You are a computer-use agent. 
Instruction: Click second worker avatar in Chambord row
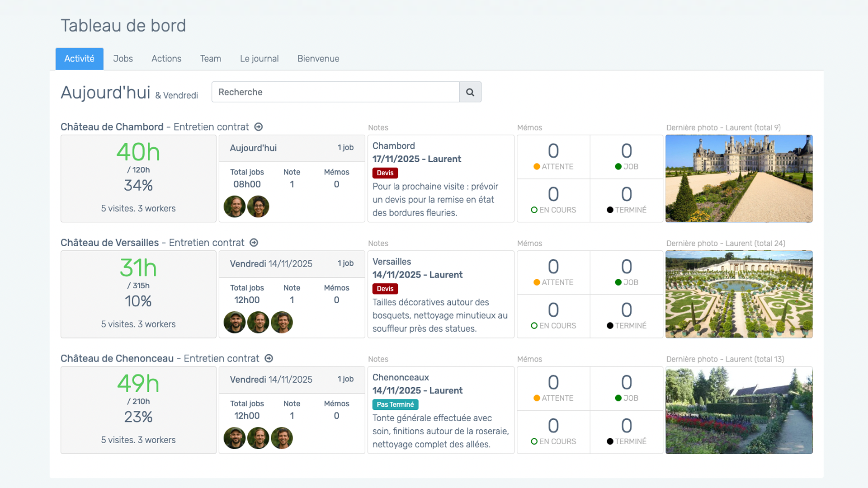point(258,206)
